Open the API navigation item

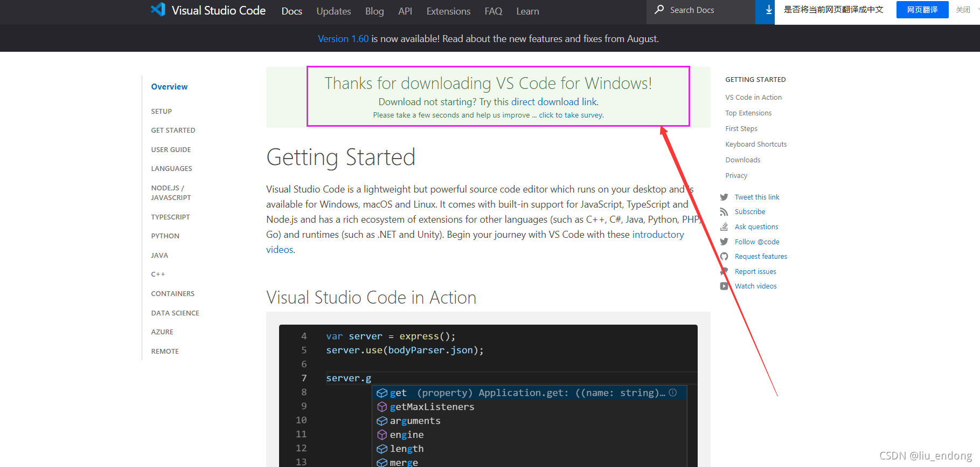coord(405,11)
